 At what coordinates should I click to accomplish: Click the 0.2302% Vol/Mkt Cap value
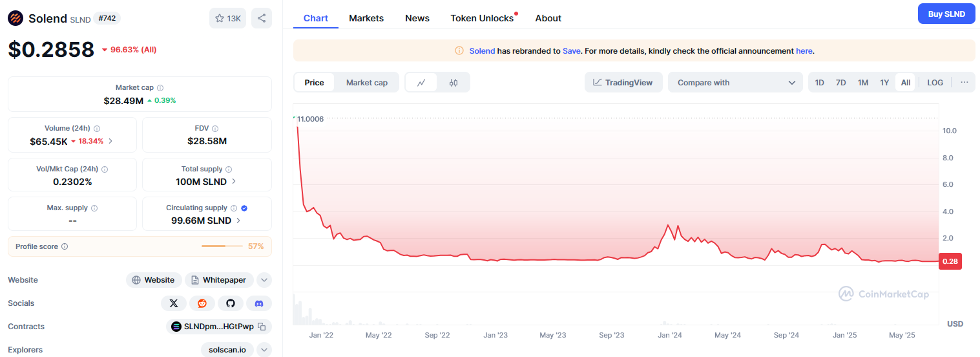point(72,182)
